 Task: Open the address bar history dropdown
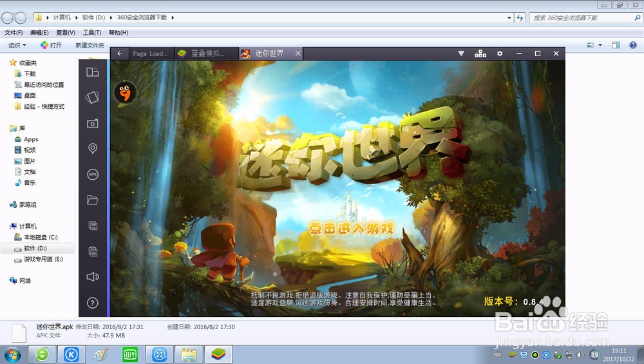click(x=509, y=17)
